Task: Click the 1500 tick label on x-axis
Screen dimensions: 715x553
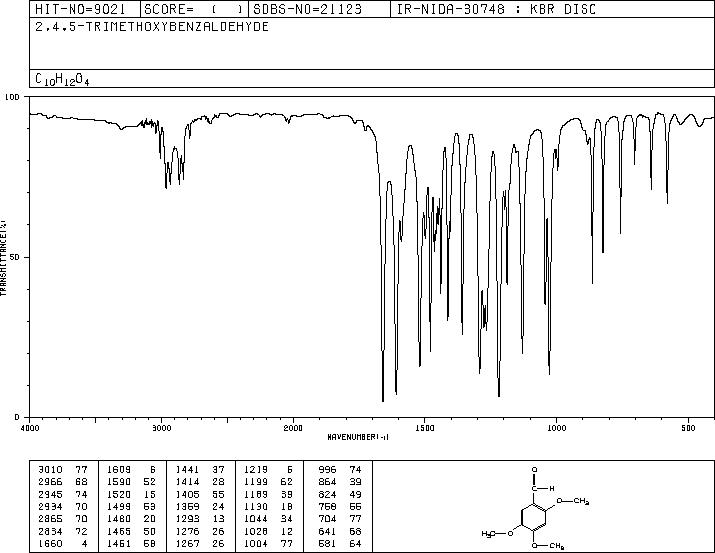Action: tap(425, 428)
